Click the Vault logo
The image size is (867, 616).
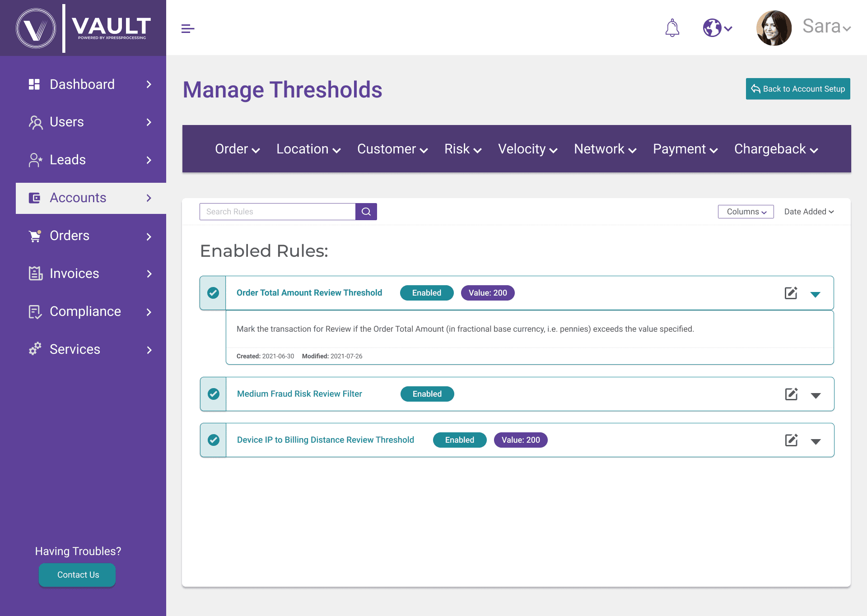pyautogui.click(x=83, y=28)
